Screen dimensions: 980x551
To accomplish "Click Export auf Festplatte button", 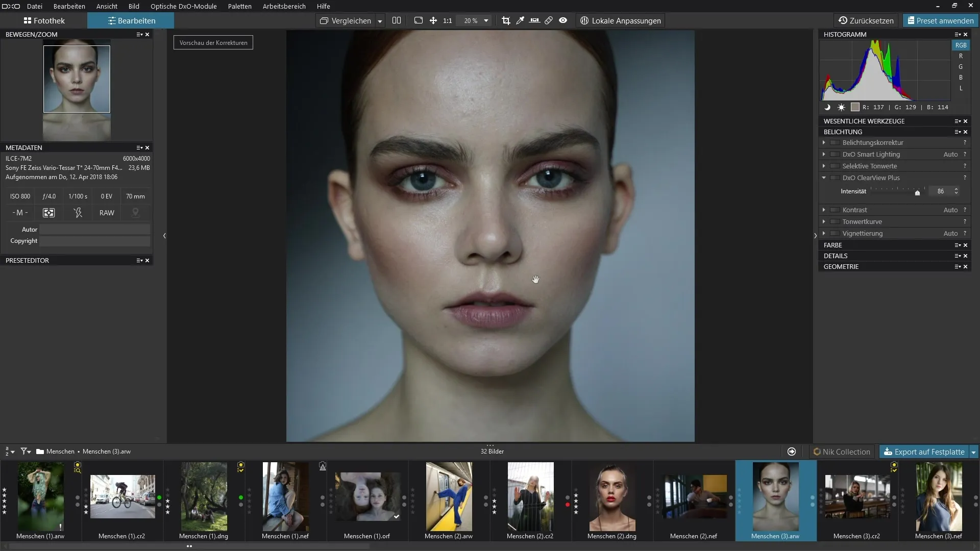I will click(x=924, y=452).
